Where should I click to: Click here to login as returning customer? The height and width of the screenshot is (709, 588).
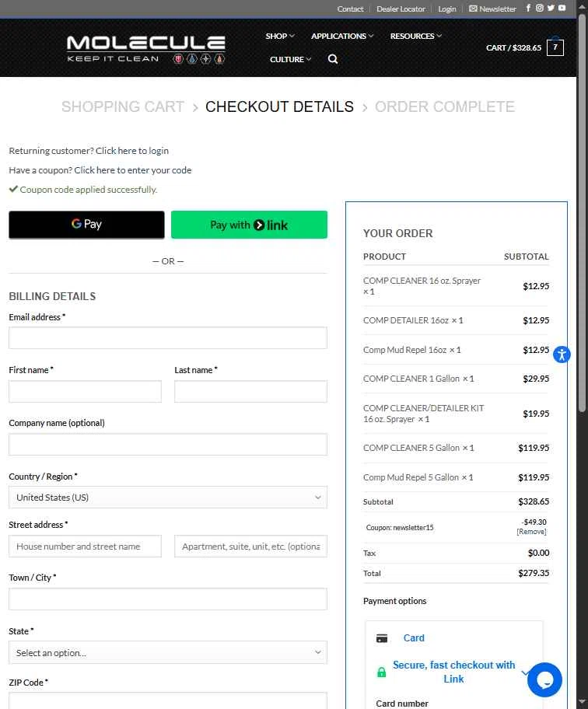tap(132, 151)
